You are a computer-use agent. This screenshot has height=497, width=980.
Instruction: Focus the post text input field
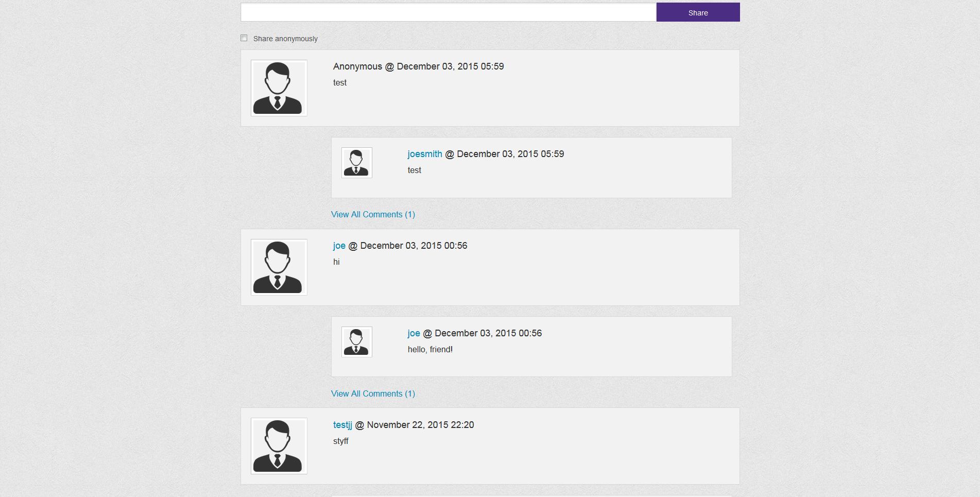pos(448,12)
